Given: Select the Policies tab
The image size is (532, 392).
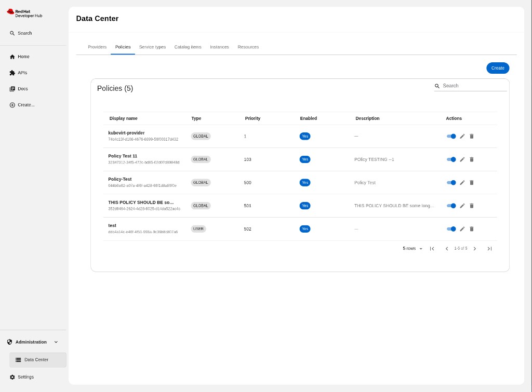Looking at the screenshot, I should pyautogui.click(x=123, y=47).
